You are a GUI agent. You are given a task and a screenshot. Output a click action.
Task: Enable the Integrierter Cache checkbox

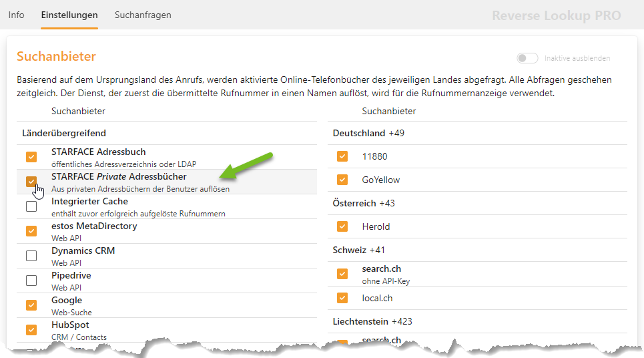(31, 206)
